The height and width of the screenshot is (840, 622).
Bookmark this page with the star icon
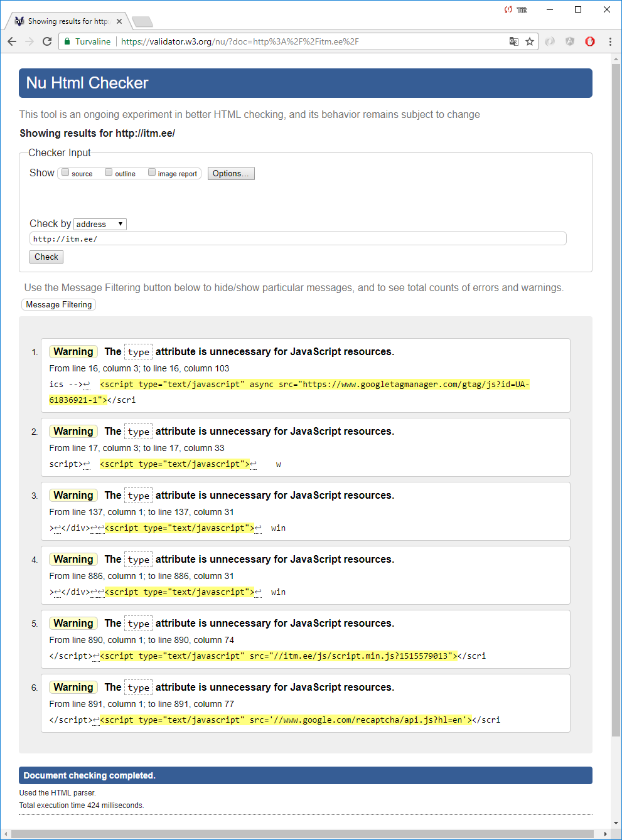[x=530, y=41]
